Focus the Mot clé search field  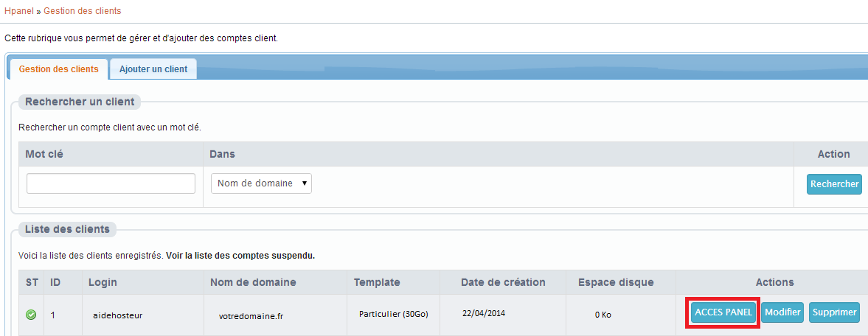click(x=111, y=183)
